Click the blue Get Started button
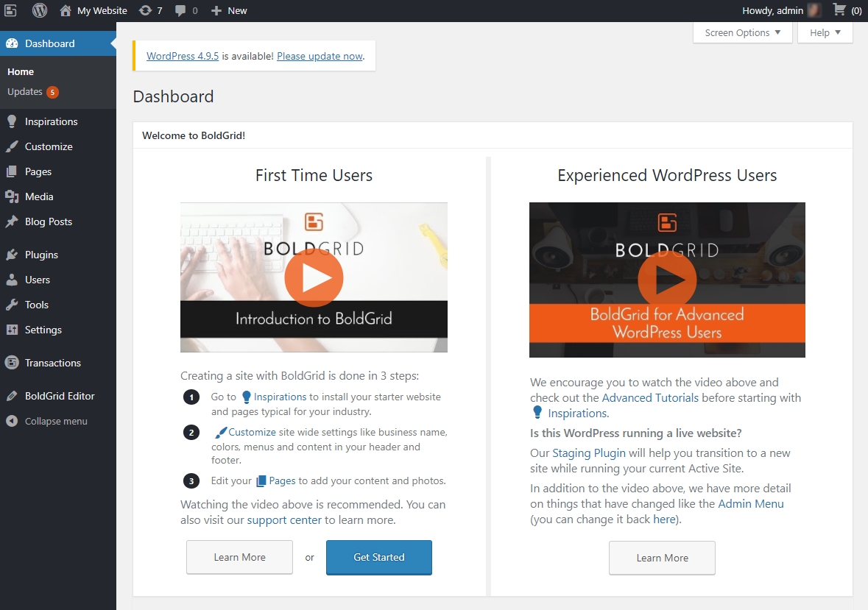The height and width of the screenshot is (610, 868). coord(379,558)
